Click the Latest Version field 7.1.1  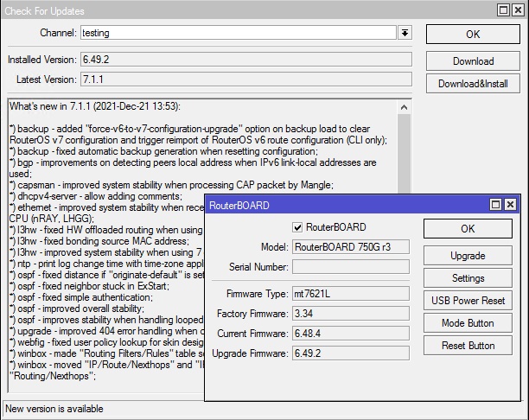tap(246, 80)
